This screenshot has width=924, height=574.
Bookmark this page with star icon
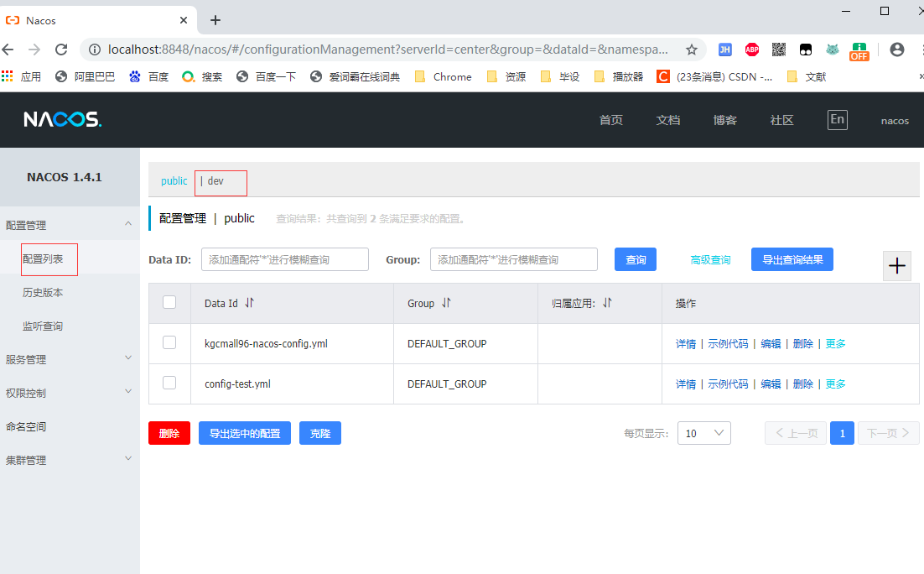point(692,50)
